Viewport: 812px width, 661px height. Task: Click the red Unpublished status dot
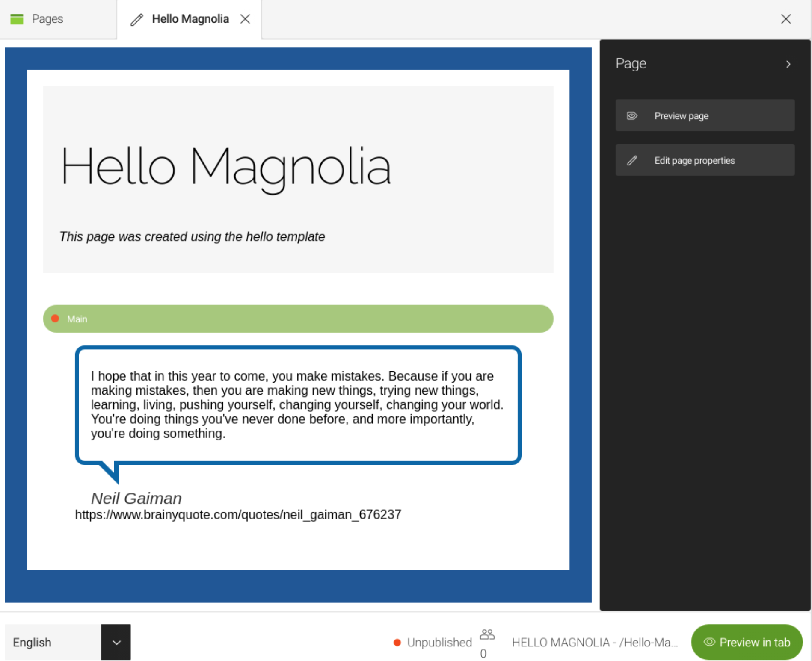(x=397, y=642)
